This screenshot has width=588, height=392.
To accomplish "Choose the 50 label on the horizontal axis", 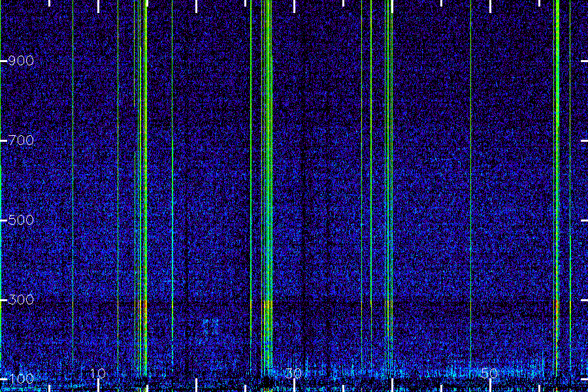I will pos(490,373).
